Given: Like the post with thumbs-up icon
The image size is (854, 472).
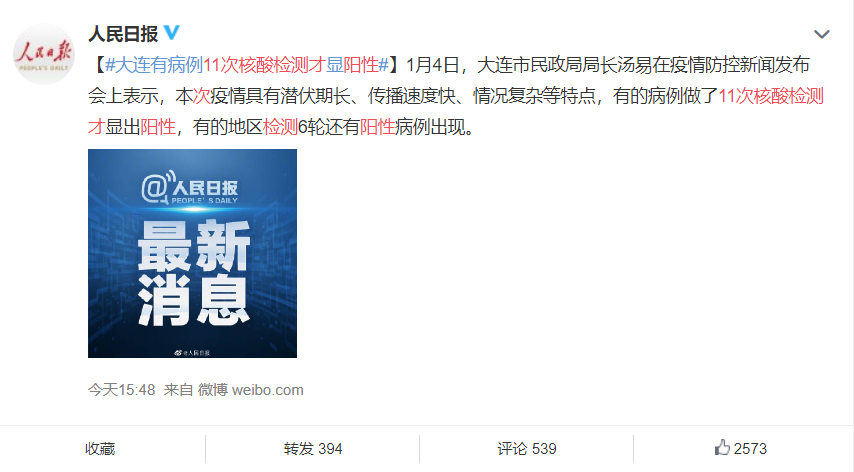Looking at the screenshot, I should coord(722,448).
